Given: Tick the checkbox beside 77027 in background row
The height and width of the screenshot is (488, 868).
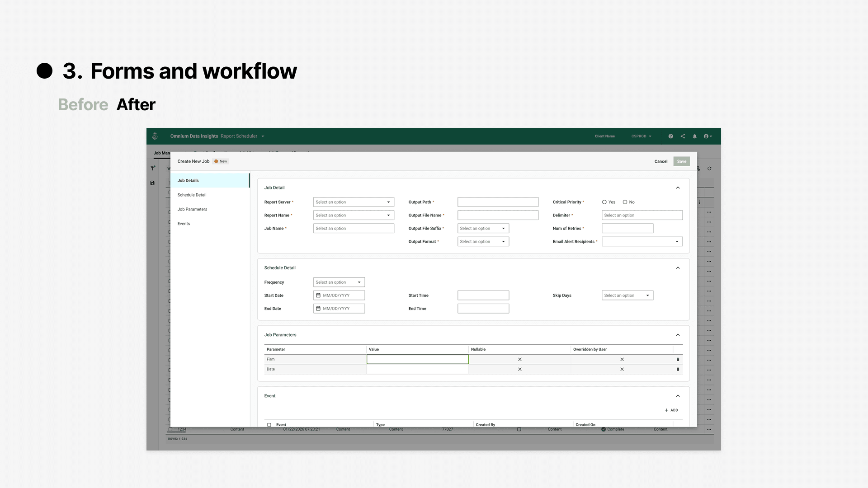Looking at the screenshot, I should (519, 429).
